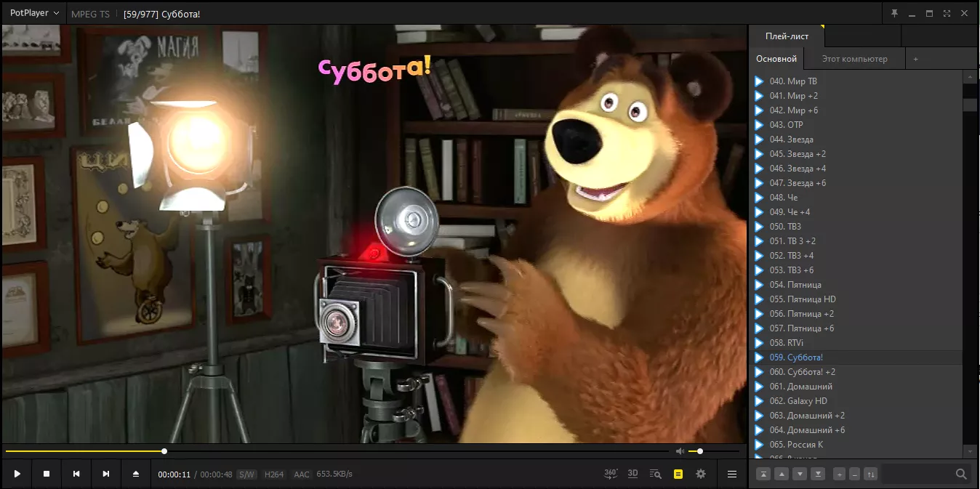The width and height of the screenshot is (980, 489).
Task: Click play icon beside 056. Пятница +2
Action: 759,314
